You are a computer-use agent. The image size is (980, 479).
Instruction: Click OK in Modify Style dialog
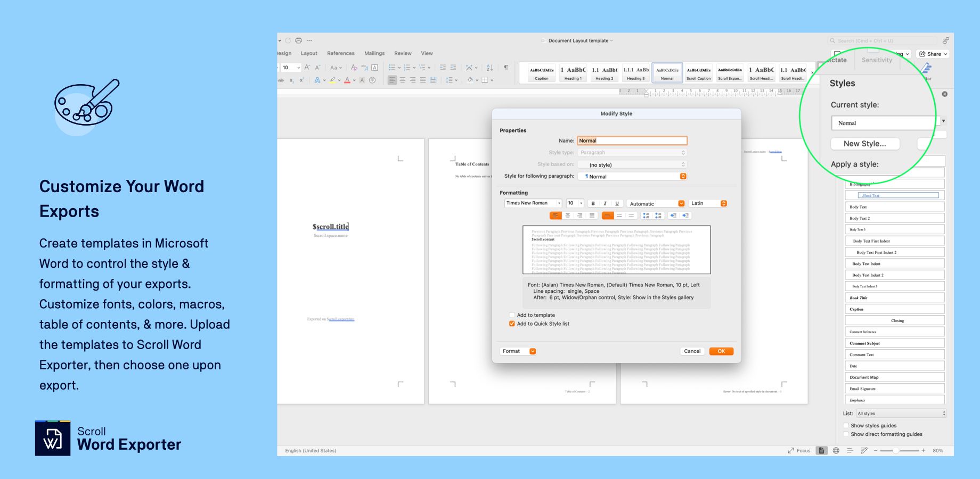coord(721,351)
